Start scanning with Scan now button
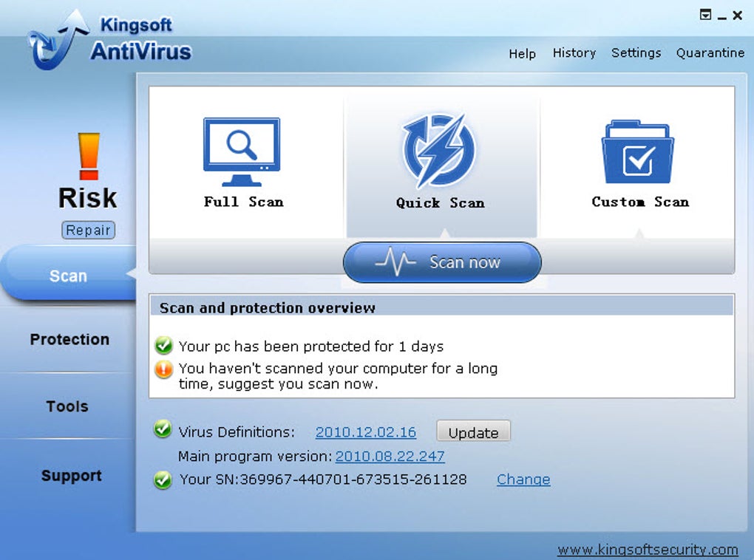 pos(442,262)
